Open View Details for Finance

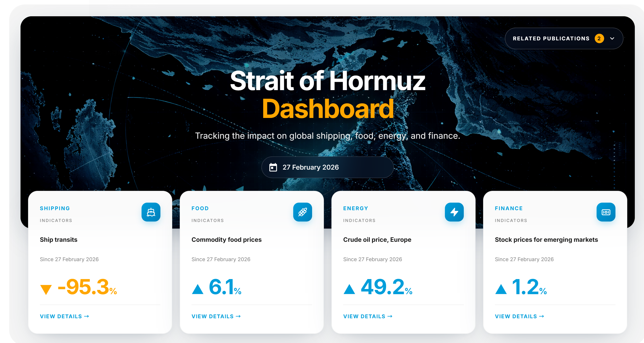click(519, 316)
